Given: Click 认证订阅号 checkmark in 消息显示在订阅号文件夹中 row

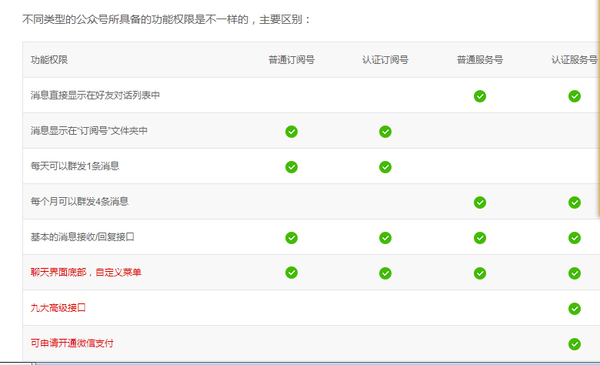Looking at the screenshot, I should tap(385, 132).
